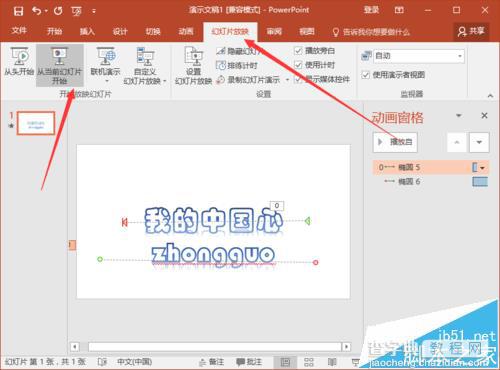This screenshot has width=500, height=370.
Task: Click the Redo/Repeat icon in the quick access toolbar
Action: (x=58, y=11)
